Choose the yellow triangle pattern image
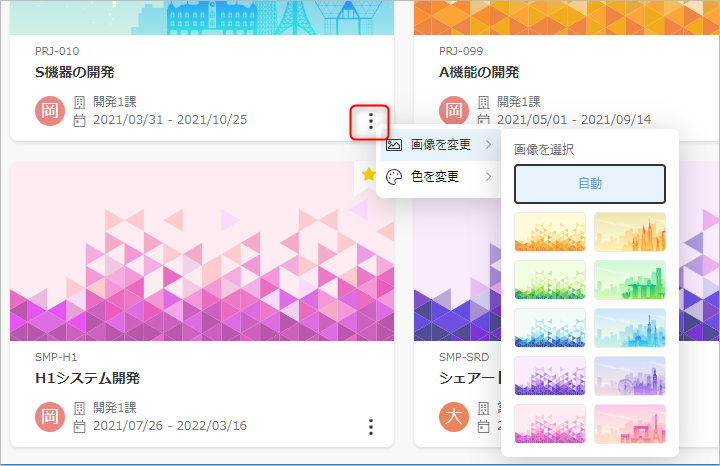The width and height of the screenshot is (720, 466). (x=550, y=232)
